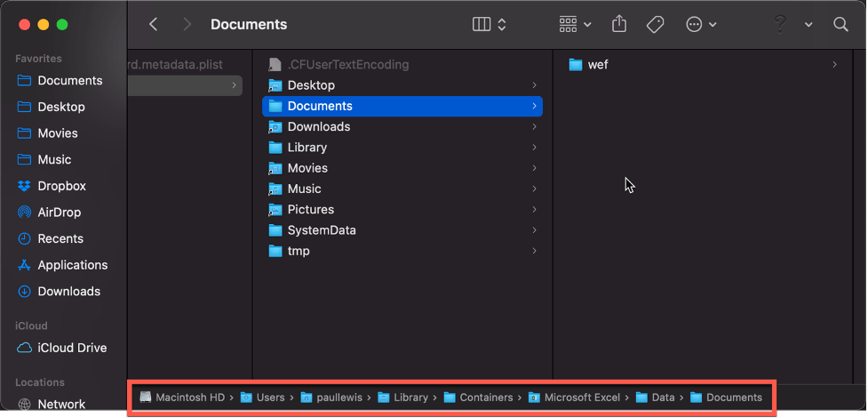Select the Library folder in column

click(307, 148)
